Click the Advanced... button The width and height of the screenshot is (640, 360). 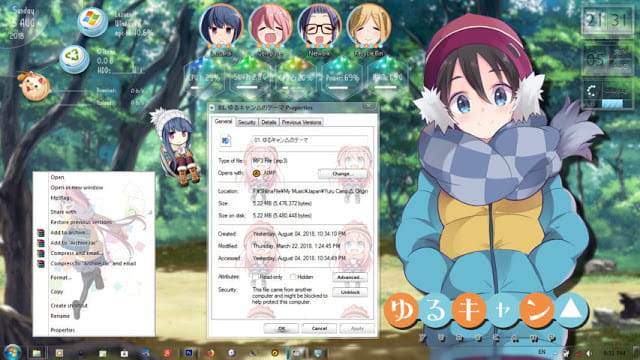click(x=350, y=277)
